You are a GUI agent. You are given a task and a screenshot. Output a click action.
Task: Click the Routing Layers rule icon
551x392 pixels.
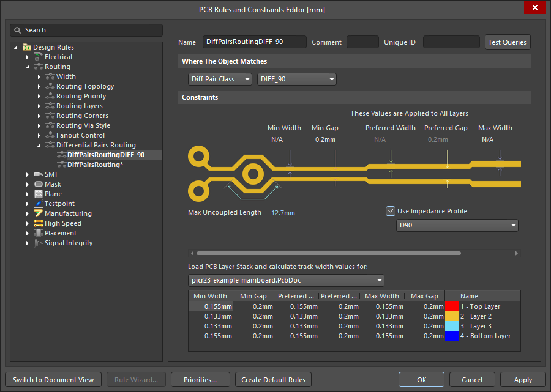50,106
